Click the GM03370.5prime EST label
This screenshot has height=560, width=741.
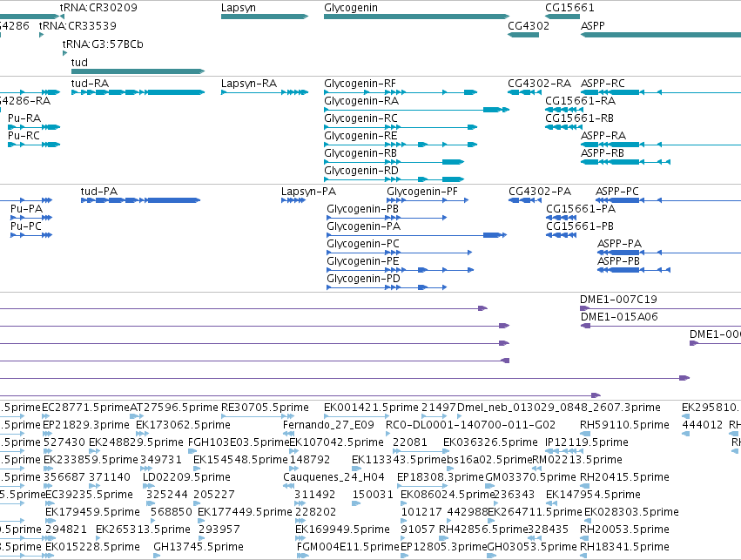click(x=530, y=477)
